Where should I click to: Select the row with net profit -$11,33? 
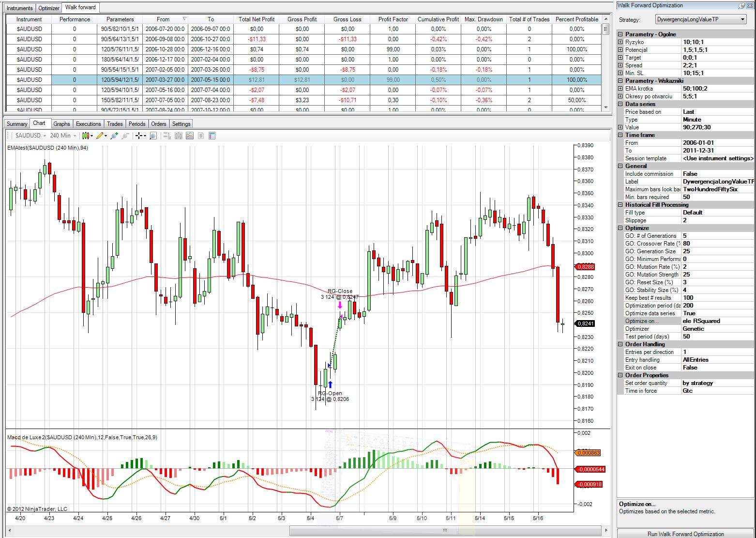[303, 39]
